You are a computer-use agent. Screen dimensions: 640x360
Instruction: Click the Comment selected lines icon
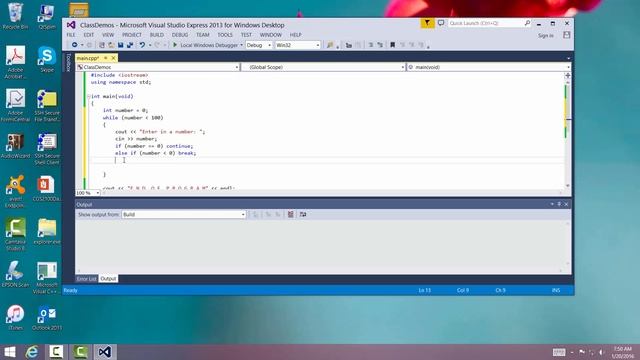(x=371, y=45)
